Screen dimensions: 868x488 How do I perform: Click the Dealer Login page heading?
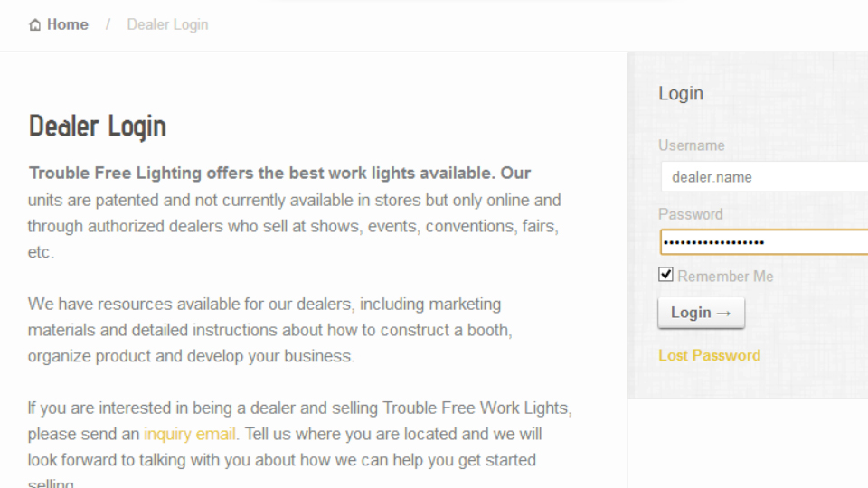(x=98, y=127)
